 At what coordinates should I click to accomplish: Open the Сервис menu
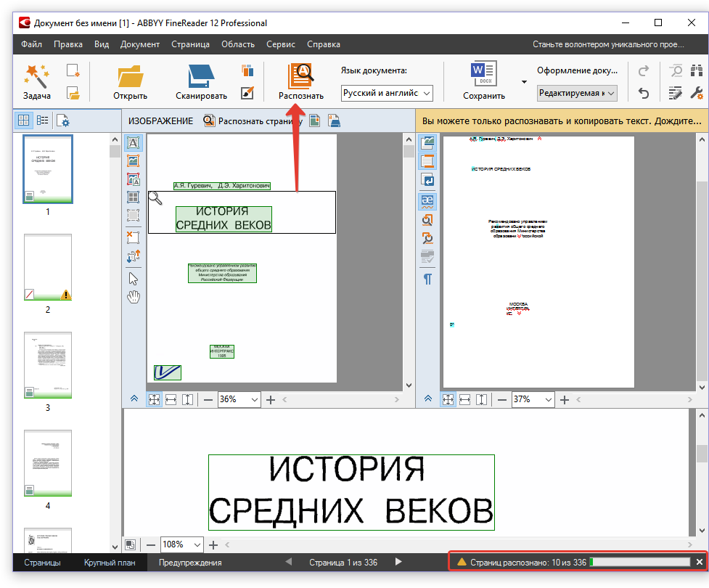pyautogui.click(x=280, y=44)
